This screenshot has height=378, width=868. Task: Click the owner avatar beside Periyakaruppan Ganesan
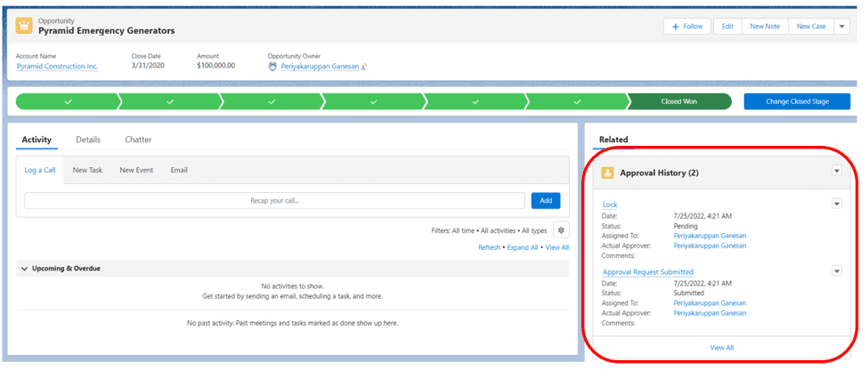[272, 67]
